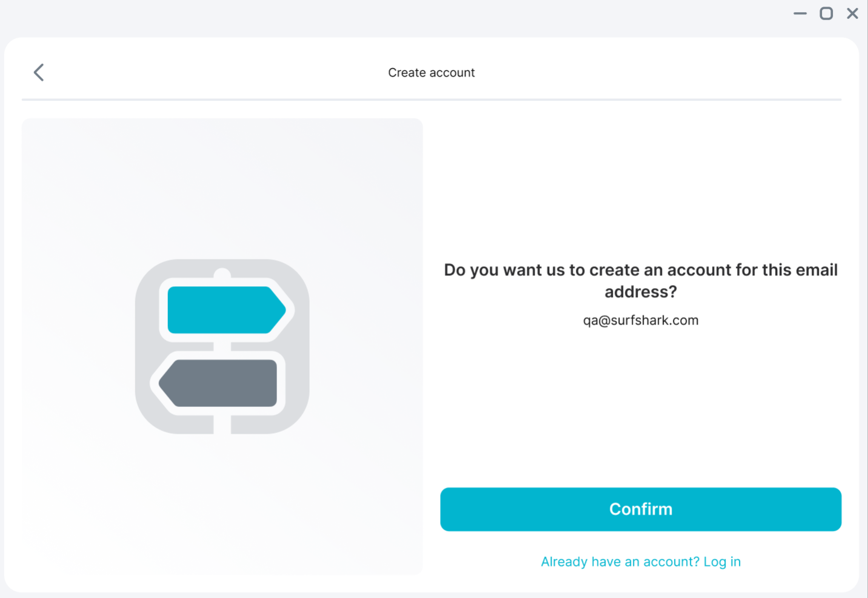Minimize the application window
The image size is (868, 598).
pyautogui.click(x=800, y=13)
